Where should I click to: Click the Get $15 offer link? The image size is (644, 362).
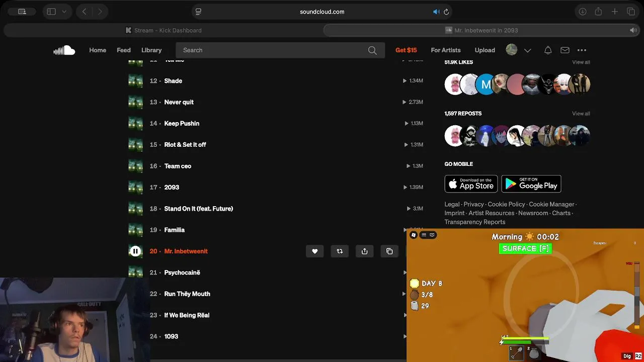point(406,50)
